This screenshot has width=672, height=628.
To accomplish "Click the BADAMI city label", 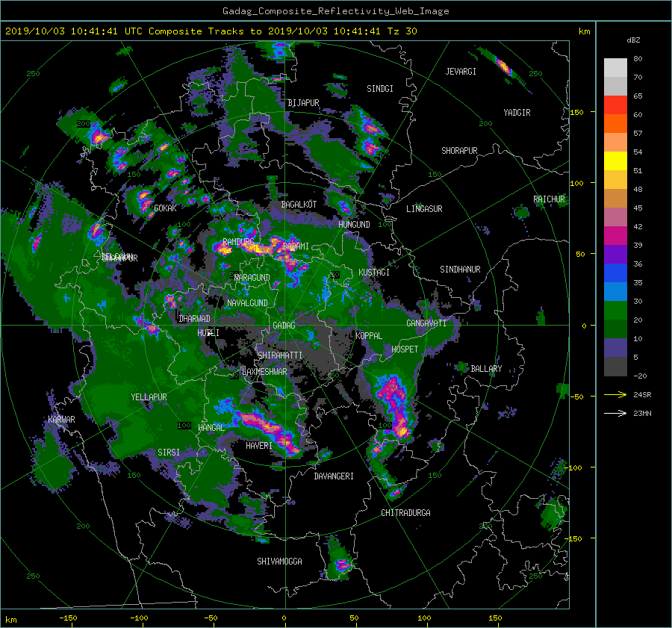I will click(296, 246).
